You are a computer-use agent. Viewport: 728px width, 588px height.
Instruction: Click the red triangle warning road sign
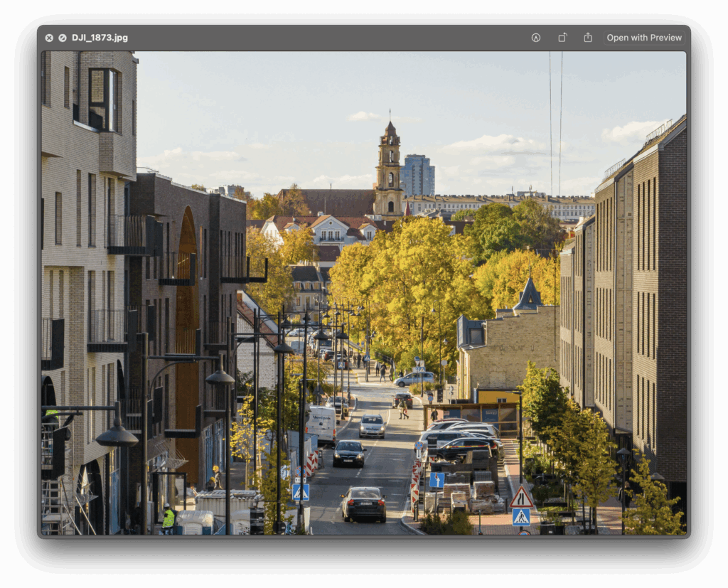click(521, 498)
